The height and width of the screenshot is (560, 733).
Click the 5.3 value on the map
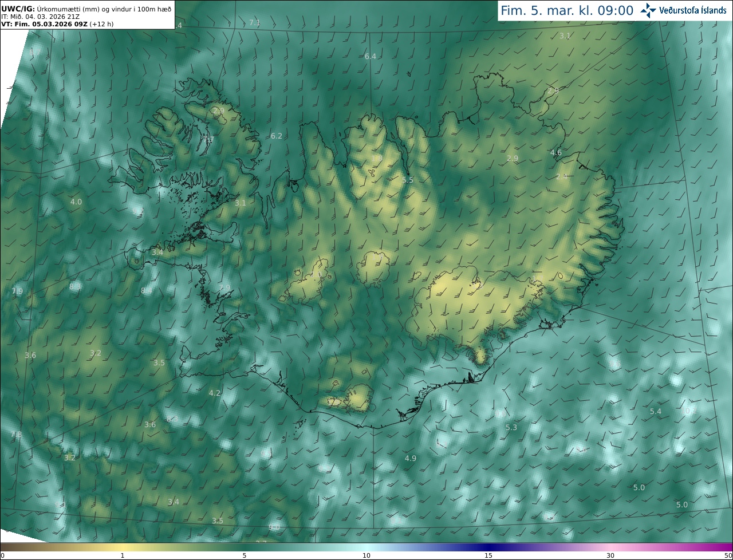511,427
